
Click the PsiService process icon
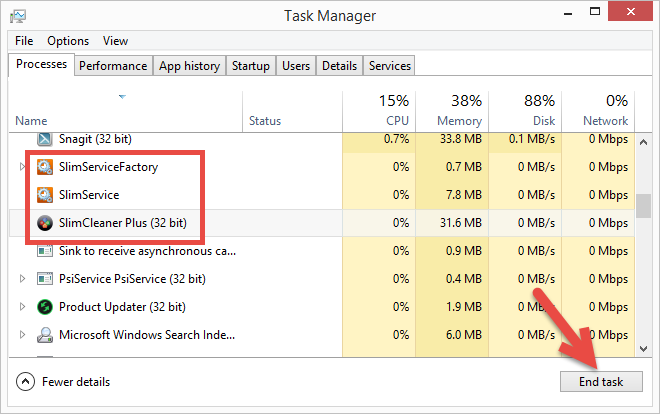tap(45, 279)
